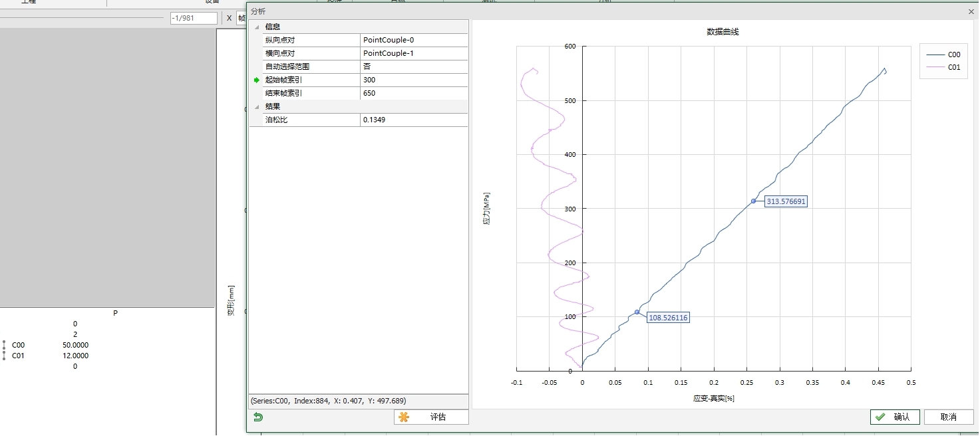The width and height of the screenshot is (980, 436).
Task: Collapse the 信息 property group
Action: (x=257, y=27)
